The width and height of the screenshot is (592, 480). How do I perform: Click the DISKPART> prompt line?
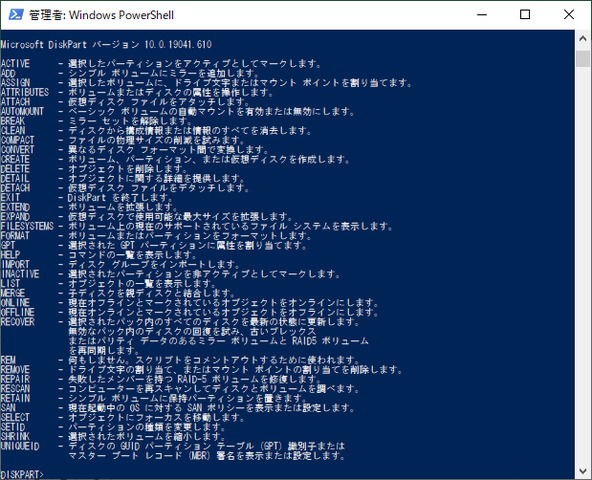coord(22,474)
